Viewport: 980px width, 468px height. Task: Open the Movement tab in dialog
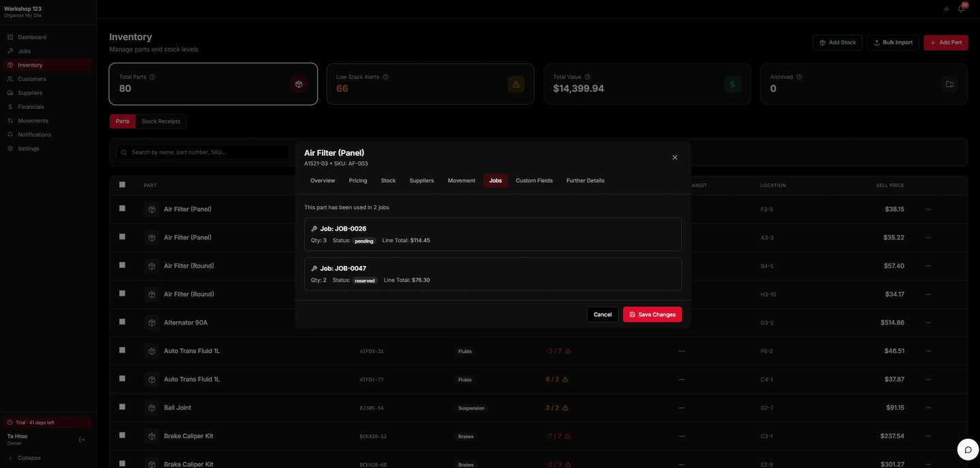tap(461, 180)
